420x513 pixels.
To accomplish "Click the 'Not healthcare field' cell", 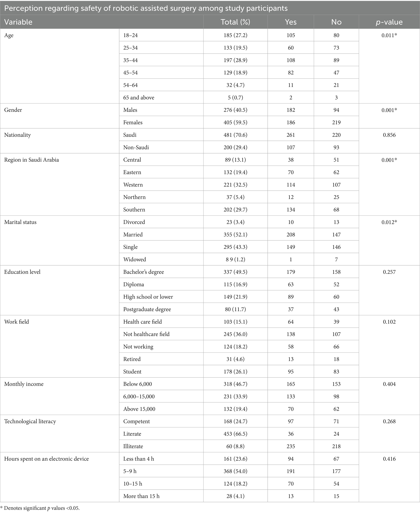I will 146,334.
